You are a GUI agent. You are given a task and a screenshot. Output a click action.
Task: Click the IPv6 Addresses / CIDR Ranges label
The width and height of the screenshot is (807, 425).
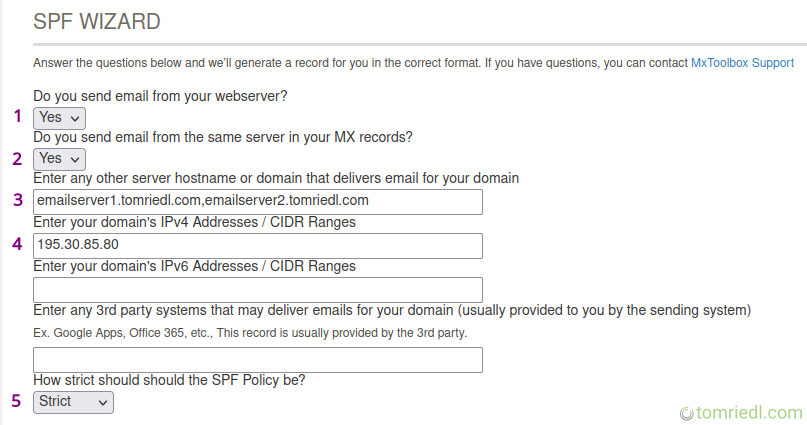coord(194,266)
